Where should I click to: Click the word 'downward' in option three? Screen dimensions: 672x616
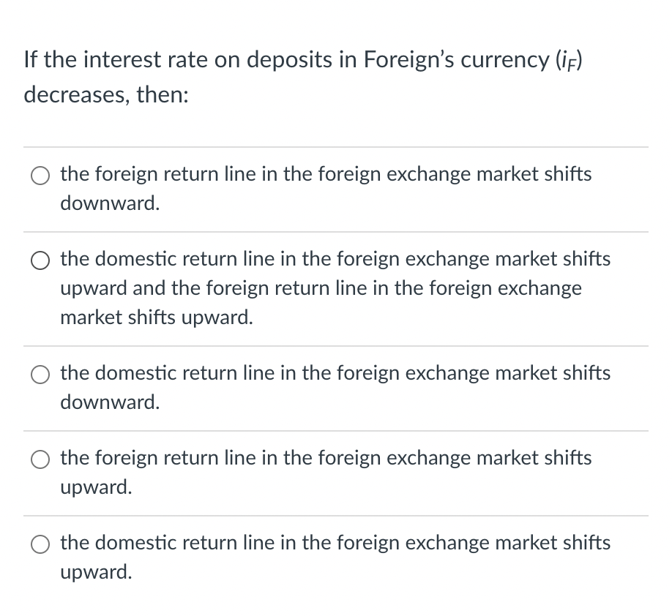click(108, 402)
